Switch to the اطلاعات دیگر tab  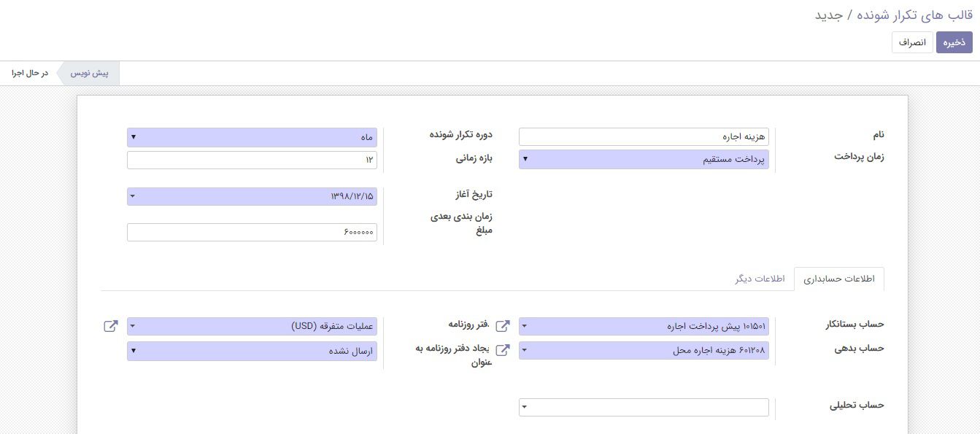[x=760, y=279]
